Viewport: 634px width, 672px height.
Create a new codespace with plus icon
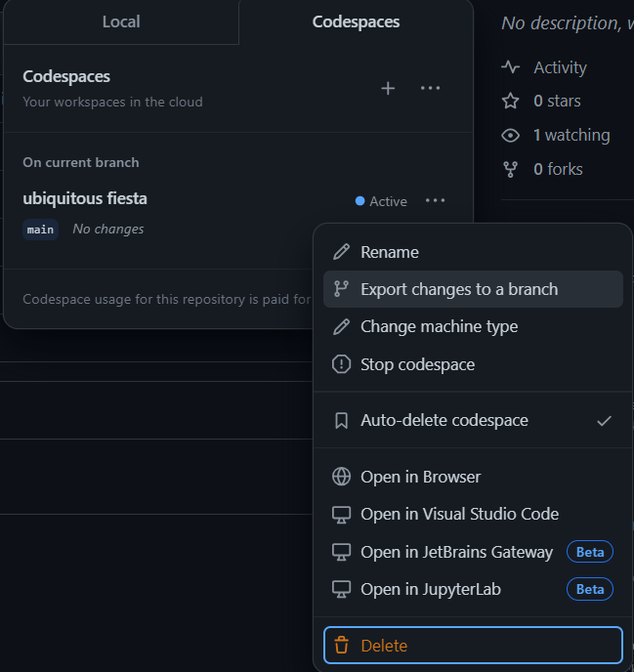[388, 88]
